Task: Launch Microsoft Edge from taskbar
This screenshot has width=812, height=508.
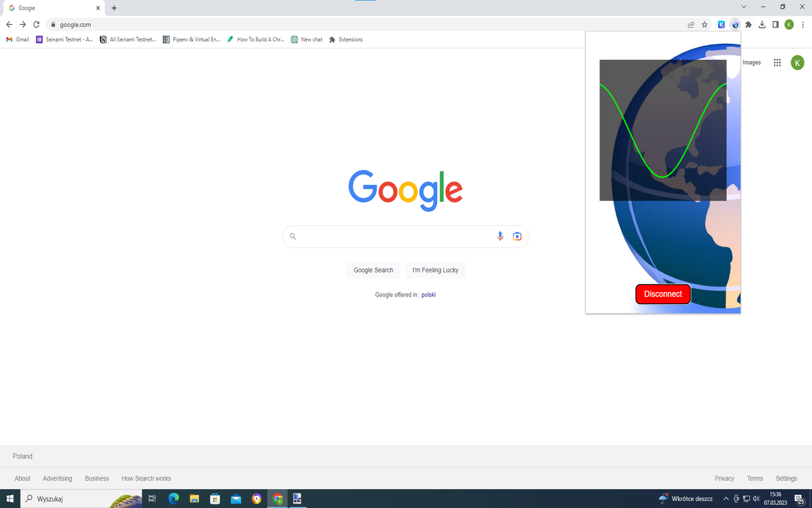Action: point(174,498)
